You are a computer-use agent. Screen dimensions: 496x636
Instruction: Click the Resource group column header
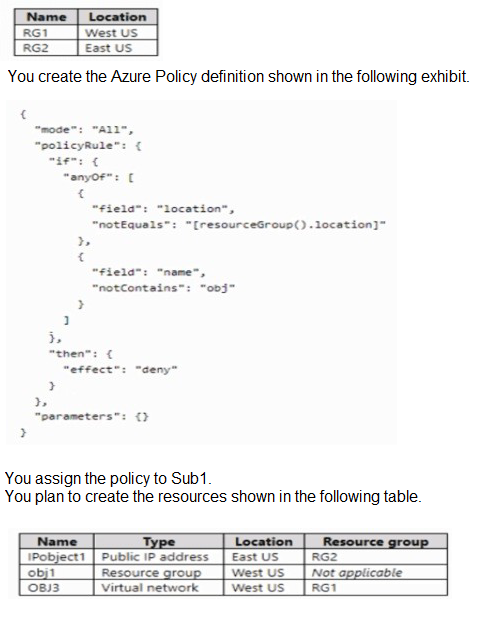point(376,541)
